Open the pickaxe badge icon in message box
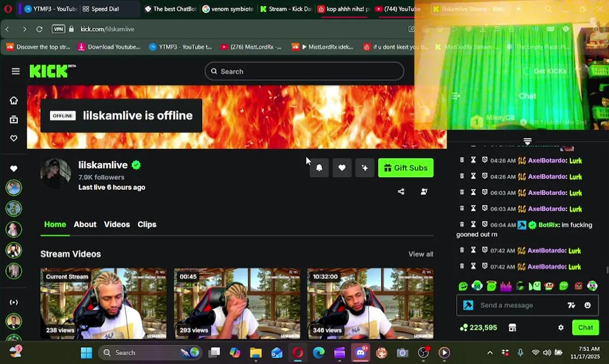The image size is (609, 364). point(468,305)
